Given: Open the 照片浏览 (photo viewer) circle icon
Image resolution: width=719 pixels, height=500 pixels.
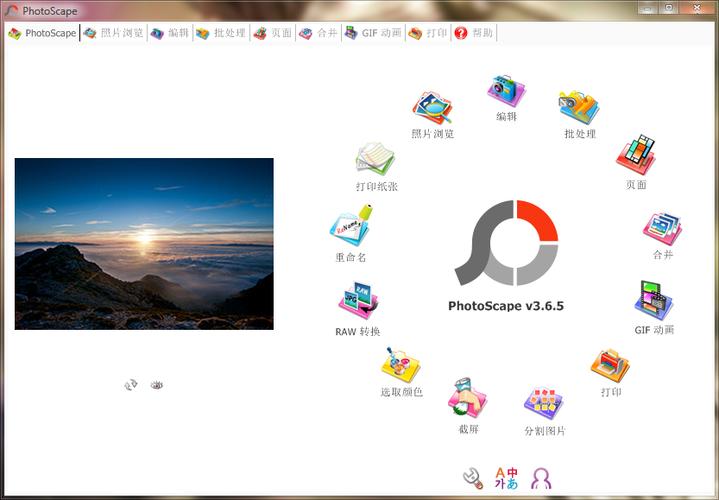Looking at the screenshot, I should pyautogui.click(x=432, y=109).
